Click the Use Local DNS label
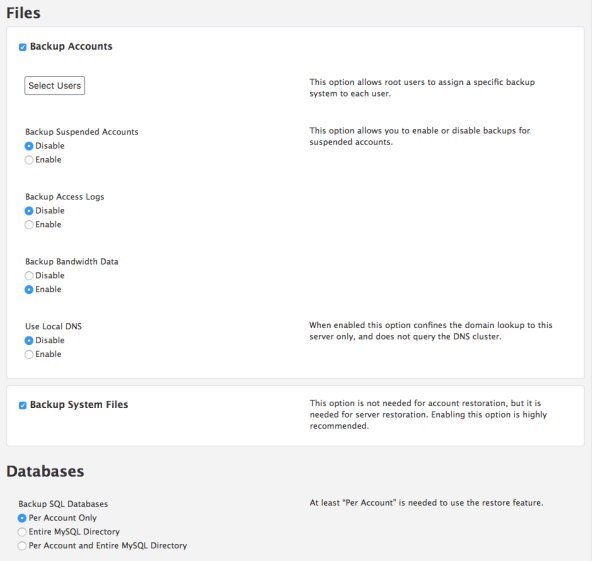The width and height of the screenshot is (600, 561). pos(53,326)
